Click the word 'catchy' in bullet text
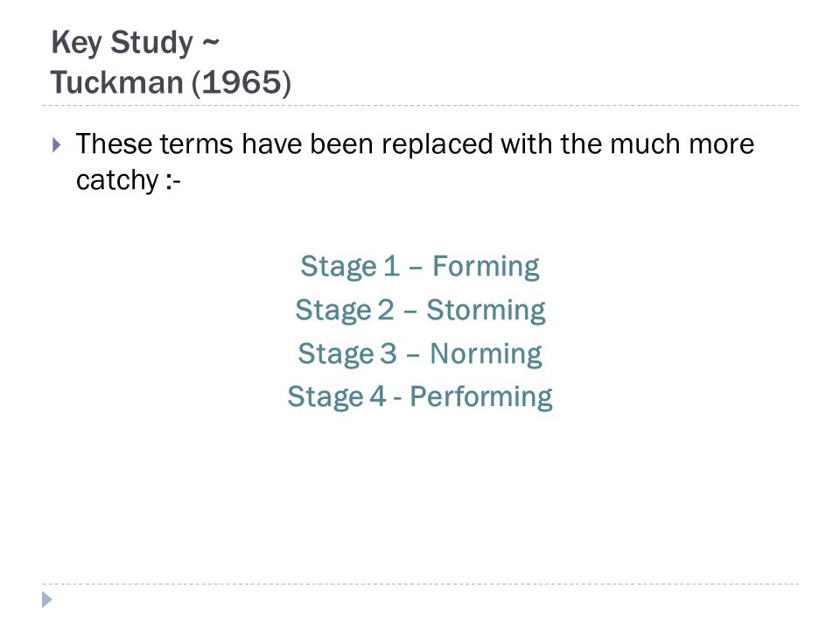Viewport: 840px width, 630px height. [x=117, y=180]
